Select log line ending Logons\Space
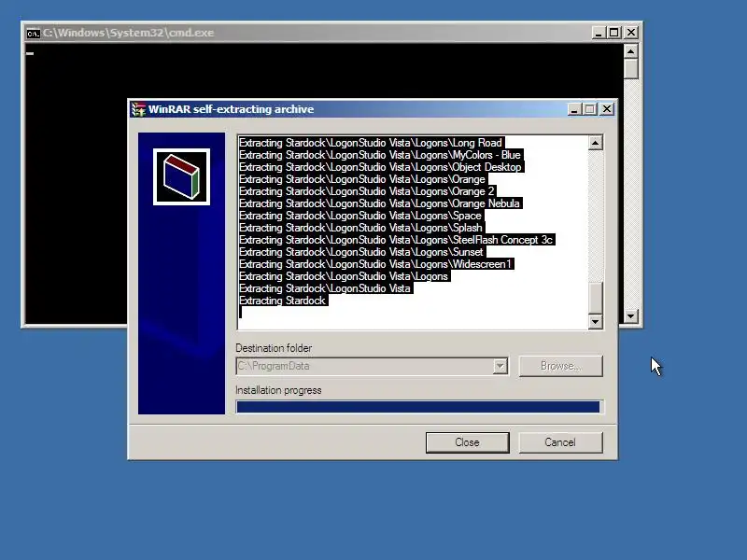The image size is (747, 560). click(361, 216)
